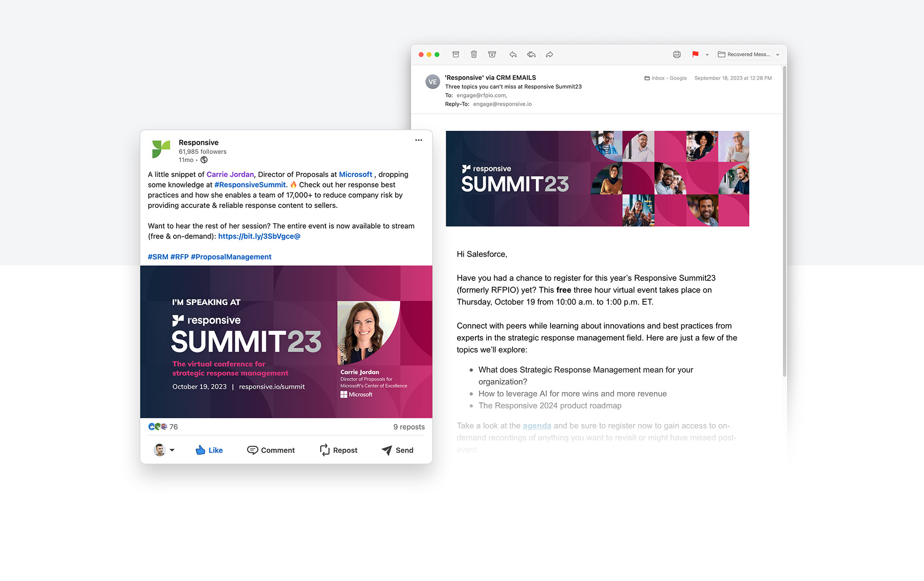Repost the Responsive post

click(x=338, y=450)
